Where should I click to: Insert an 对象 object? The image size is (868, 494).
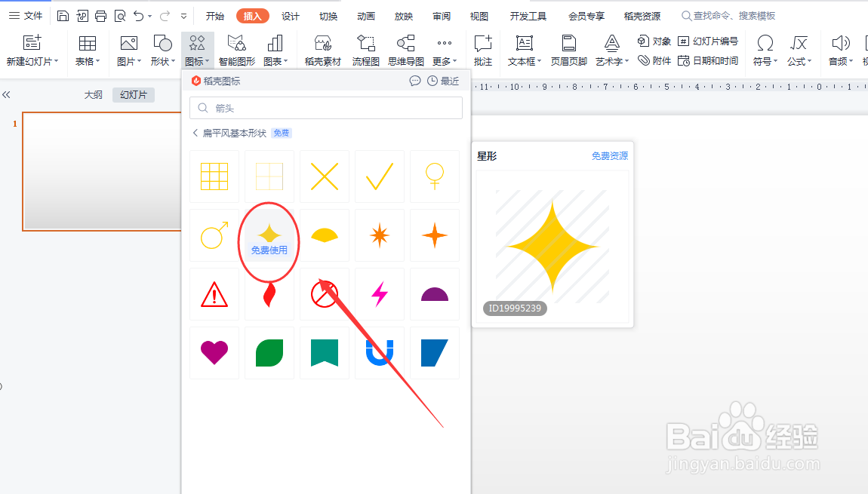(654, 41)
